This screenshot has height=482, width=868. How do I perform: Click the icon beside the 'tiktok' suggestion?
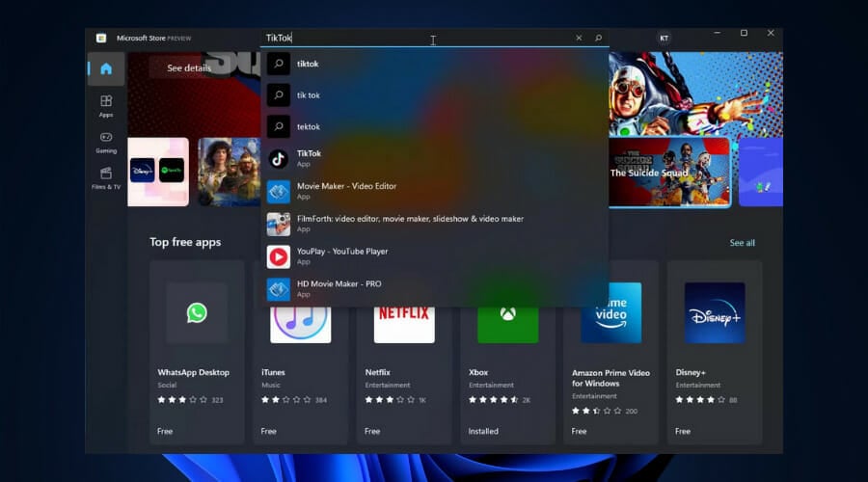278,64
